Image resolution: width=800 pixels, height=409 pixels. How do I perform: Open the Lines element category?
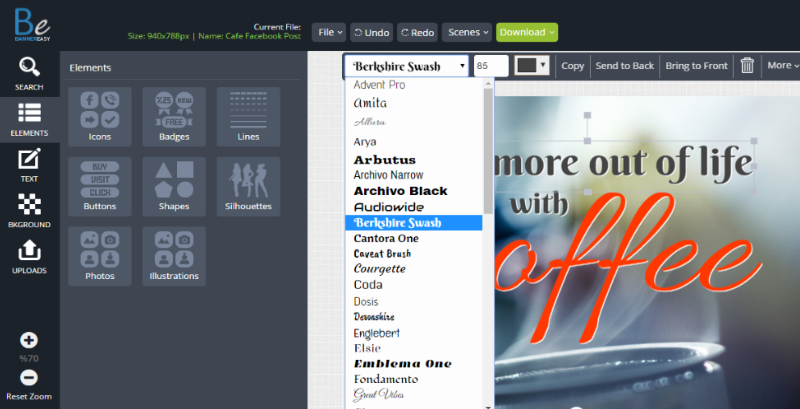pos(248,117)
